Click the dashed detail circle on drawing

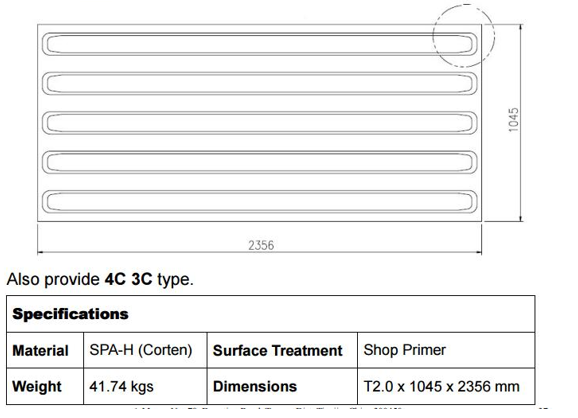tap(464, 36)
